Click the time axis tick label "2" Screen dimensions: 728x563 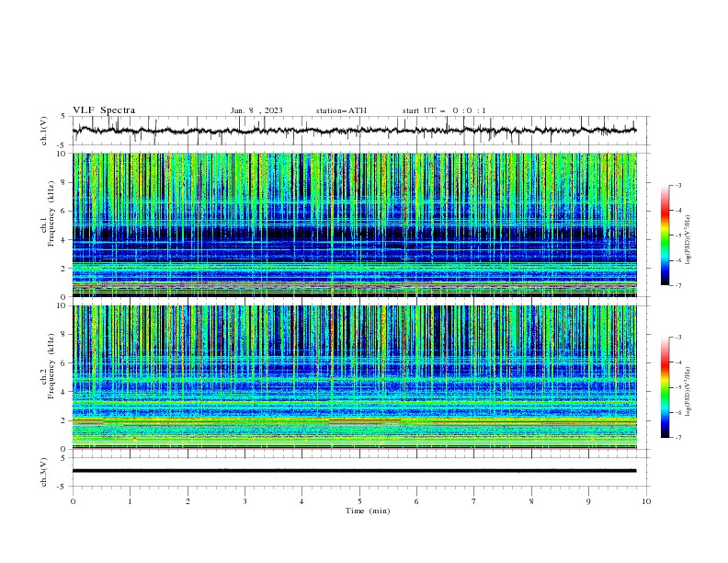pos(188,501)
